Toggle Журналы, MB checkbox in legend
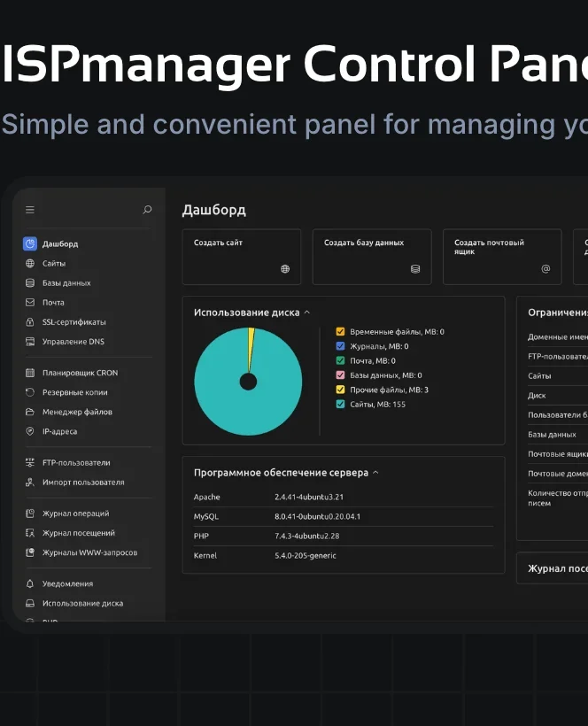This screenshot has height=726, width=588. coord(340,346)
